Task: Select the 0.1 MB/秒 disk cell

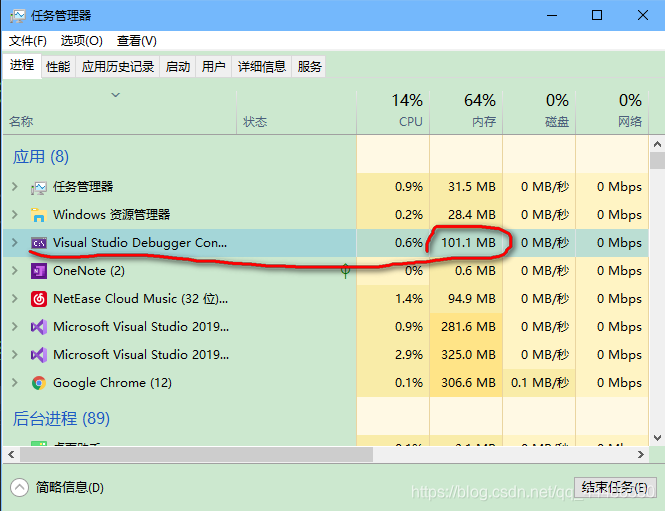Action: click(539, 383)
